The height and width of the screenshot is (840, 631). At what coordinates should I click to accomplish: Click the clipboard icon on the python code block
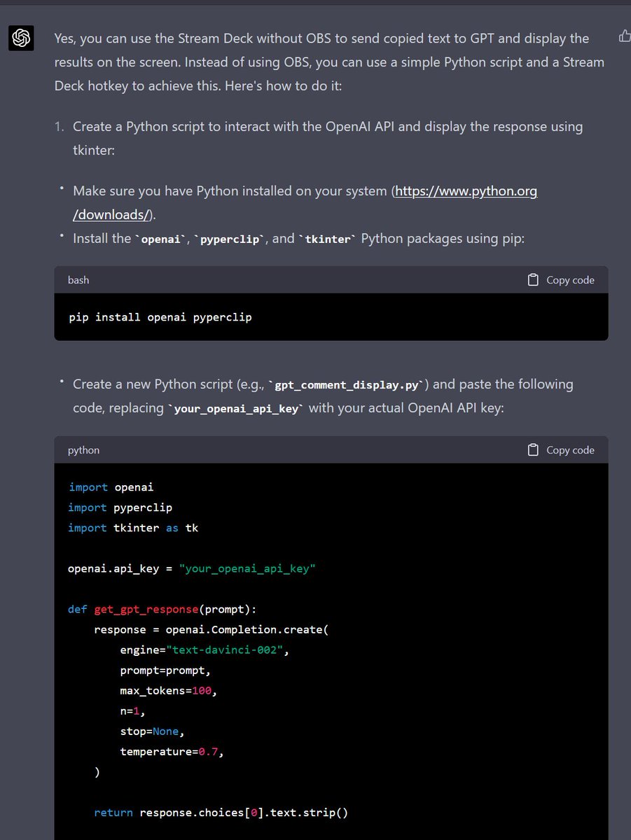pyautogui.click(x=533, y=450)
